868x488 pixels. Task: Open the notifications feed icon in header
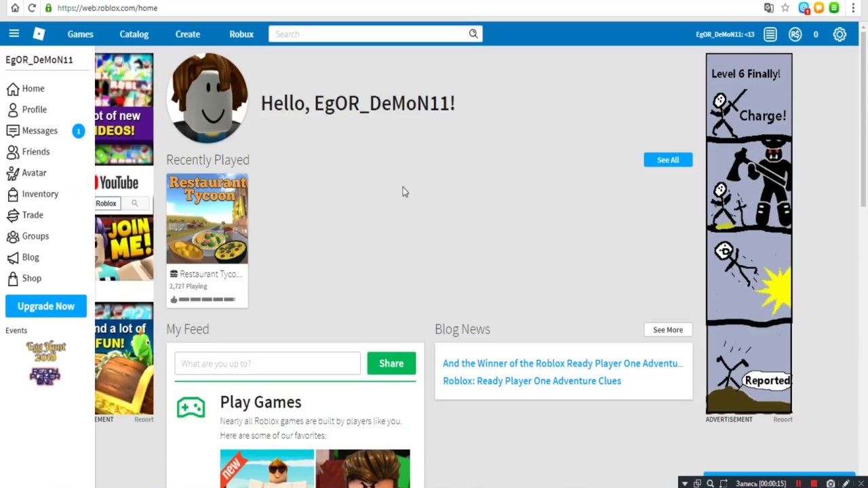pos(770,34)
